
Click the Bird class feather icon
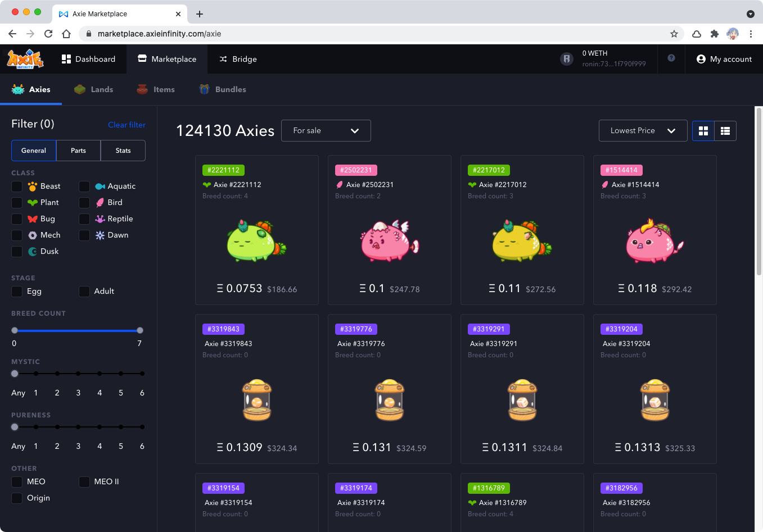pyautogui.click(x=100, y=202)
